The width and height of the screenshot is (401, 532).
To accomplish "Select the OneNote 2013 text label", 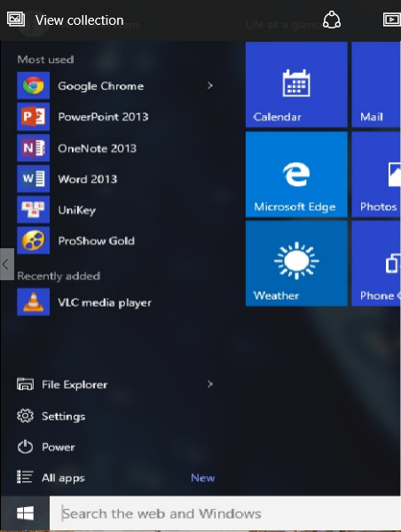I will [x=97, y=148].
